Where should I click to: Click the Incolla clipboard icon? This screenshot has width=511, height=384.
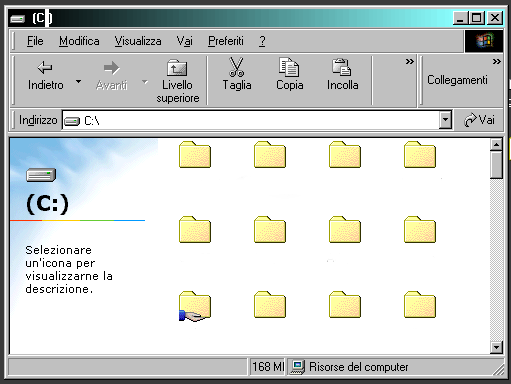coord(341,67)
